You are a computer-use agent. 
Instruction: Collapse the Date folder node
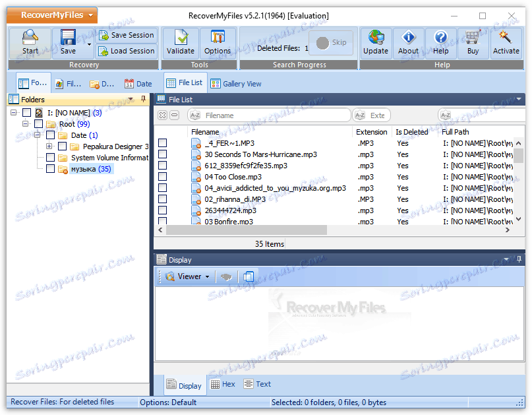[x=38, y=135]
